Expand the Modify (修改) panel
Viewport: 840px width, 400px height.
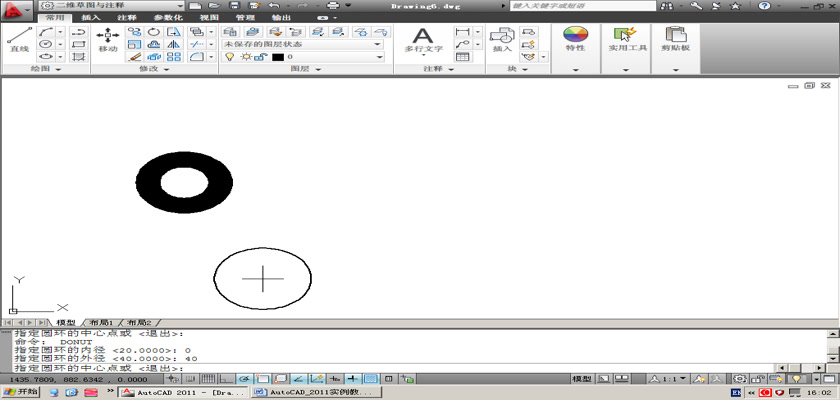point(154,69)
